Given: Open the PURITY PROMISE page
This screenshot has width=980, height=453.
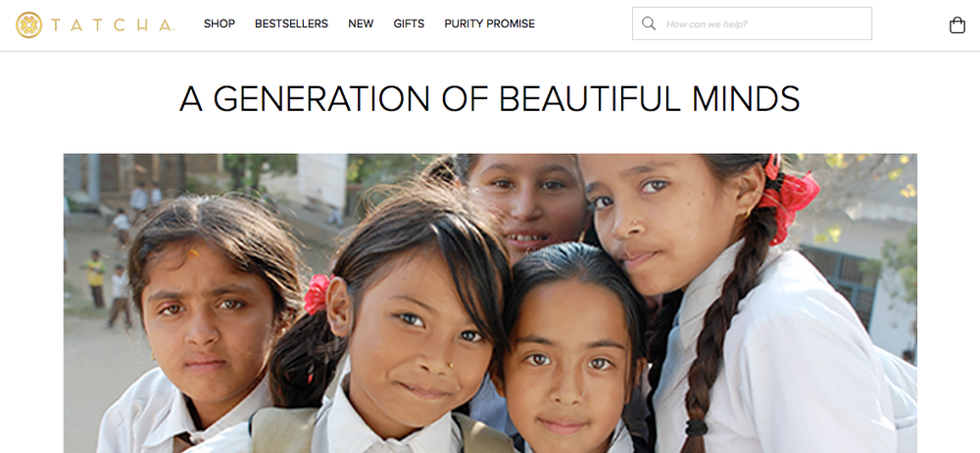Looking at the screenshot, I should coord(489,24).
